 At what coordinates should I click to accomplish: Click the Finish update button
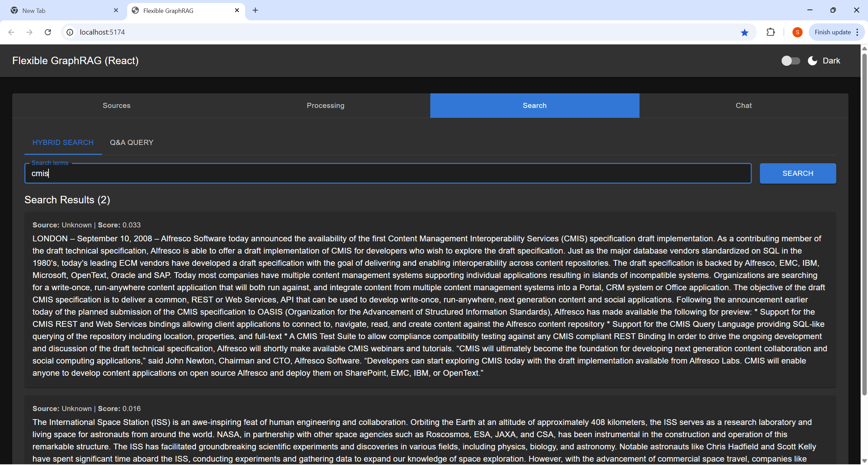point(833,32)
